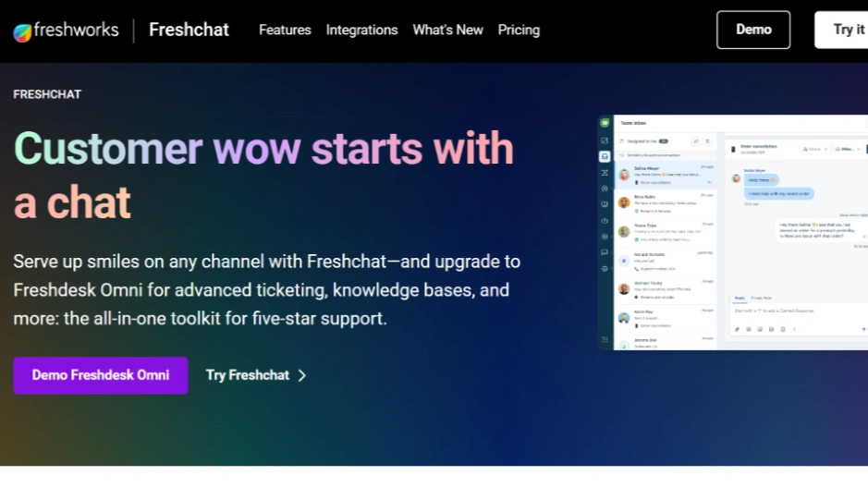Go to What's New
The width and height of the screenshot is (868, 488).
point(447,30)
